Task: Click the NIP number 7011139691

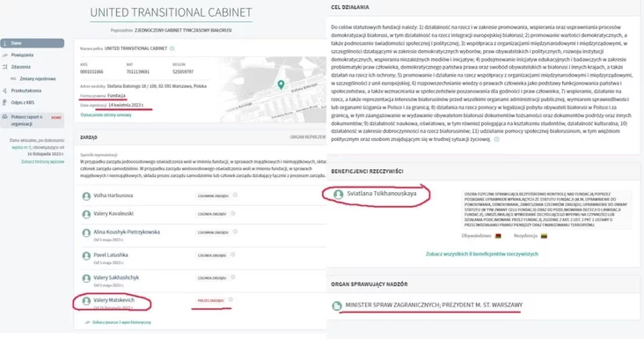Action: (x=138, y=71)
